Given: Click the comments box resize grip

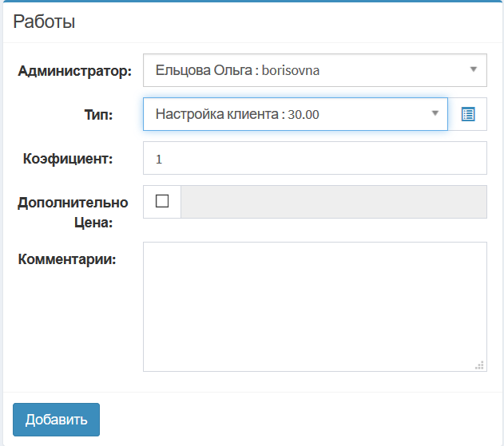Looking at the screenshot, I should click(479, 365).
